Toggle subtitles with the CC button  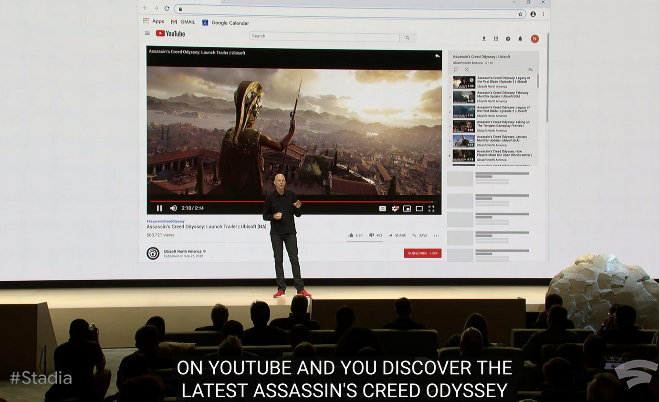[382, 208]
